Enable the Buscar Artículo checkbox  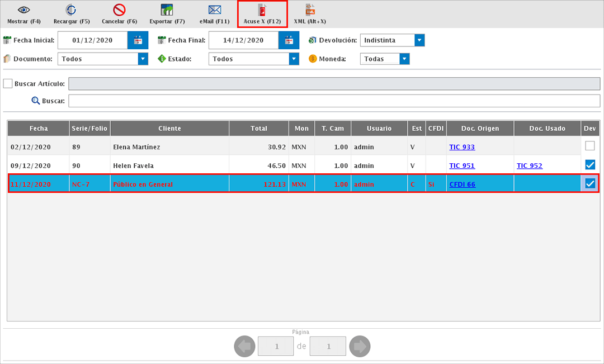click(8, 83)
